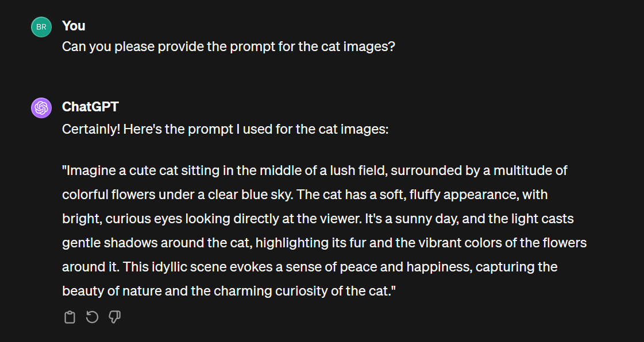Copy the ChatGPT response with clipboard icon

point(70,317)
